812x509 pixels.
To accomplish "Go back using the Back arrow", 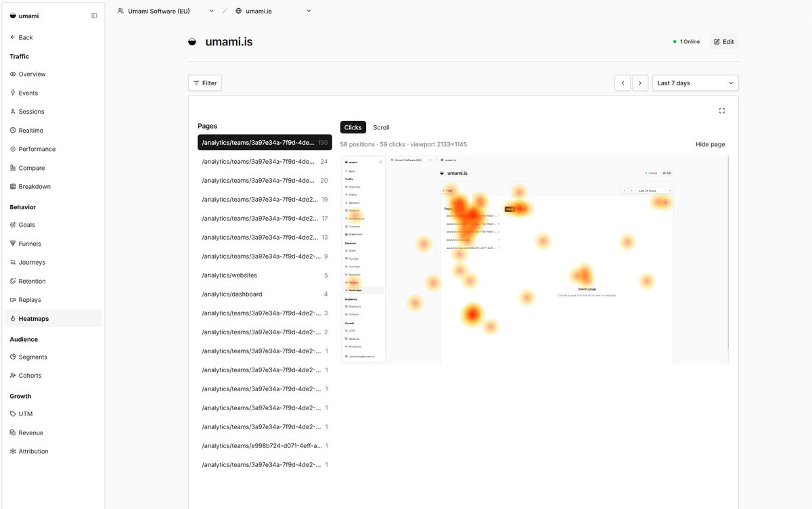I will [x=22, y=37].
